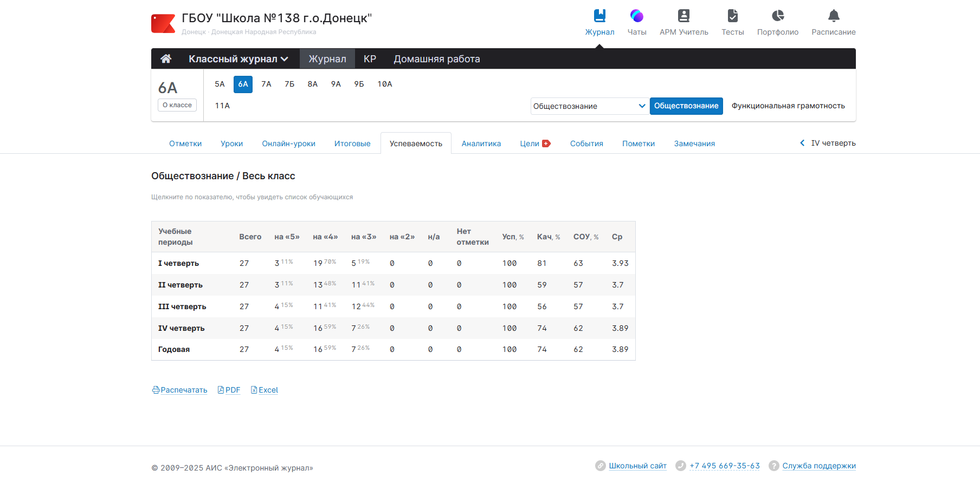Click the I четверть row label
980x483 pixels.
178,263
